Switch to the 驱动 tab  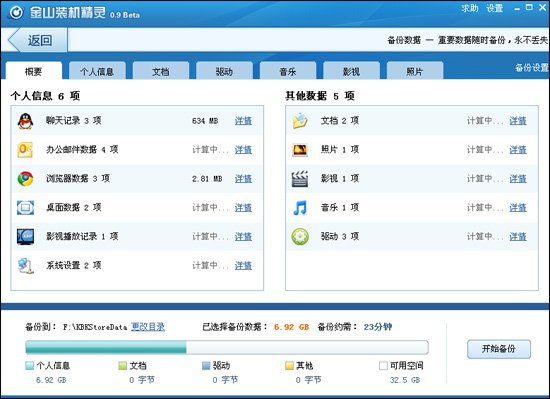(224, 71)
